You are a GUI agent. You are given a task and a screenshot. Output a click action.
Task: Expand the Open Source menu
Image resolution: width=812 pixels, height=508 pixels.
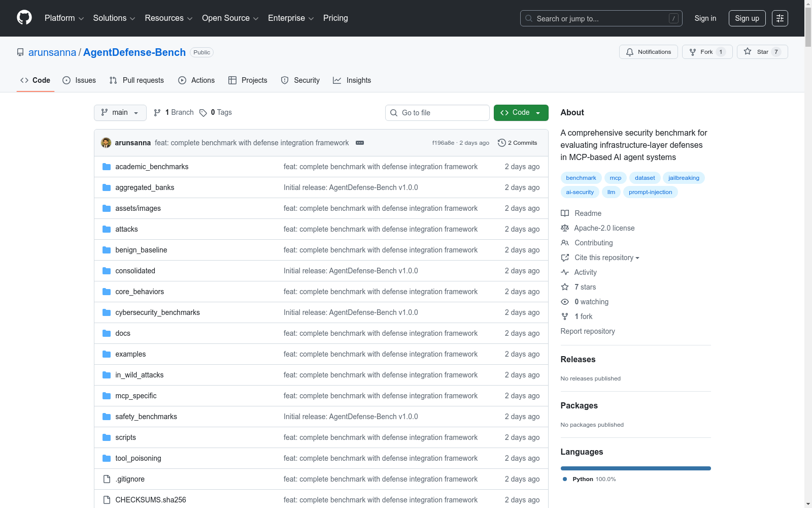click(x=230, y=18)
